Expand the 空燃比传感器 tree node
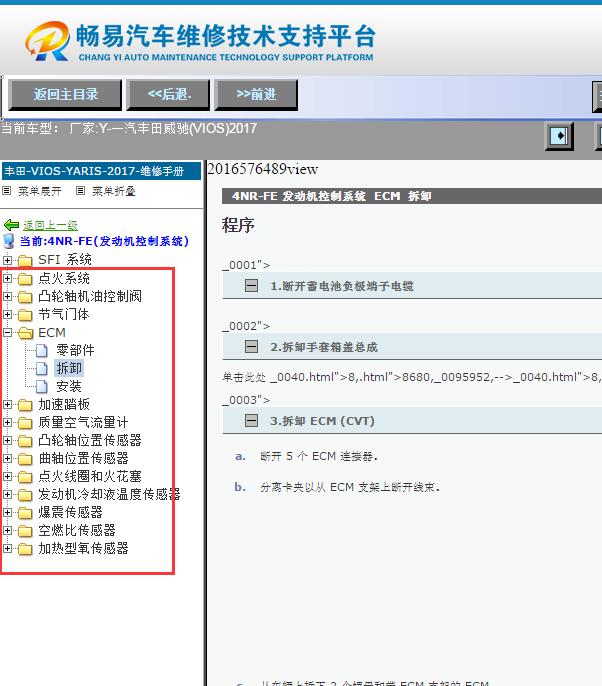The image size is (602, 686). [7, 530]
